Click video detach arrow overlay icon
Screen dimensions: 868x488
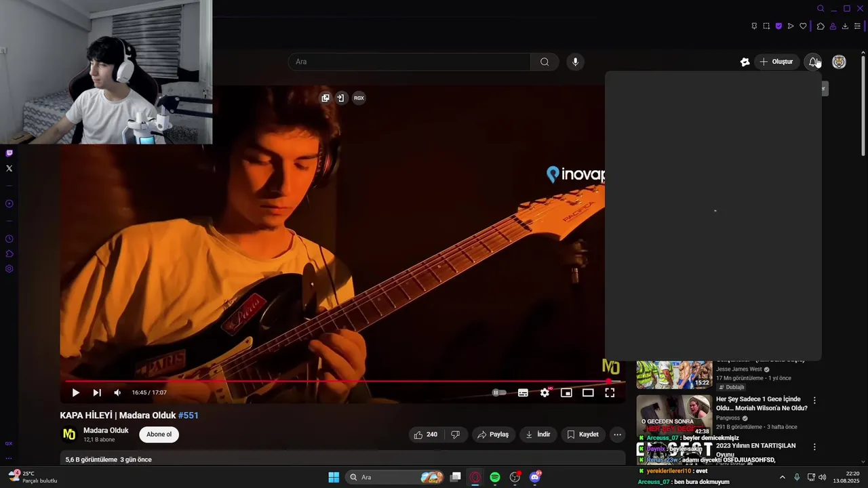click(x=340, y=98)
